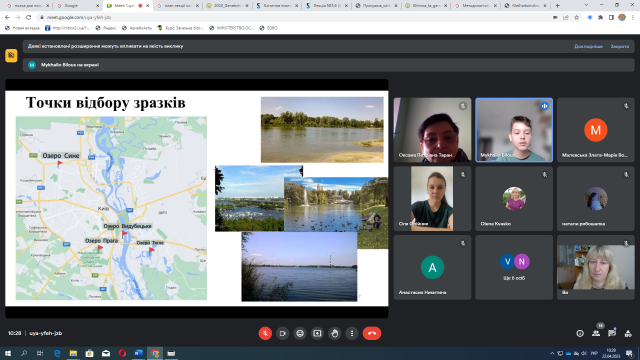The height and width of the screenshot is (360, 640).
Task: Open the three-dot more options menu
Action: pos(352,333)
